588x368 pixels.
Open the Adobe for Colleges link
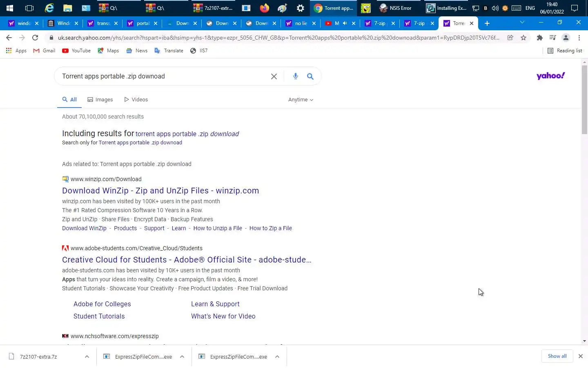tap(102, 304)
